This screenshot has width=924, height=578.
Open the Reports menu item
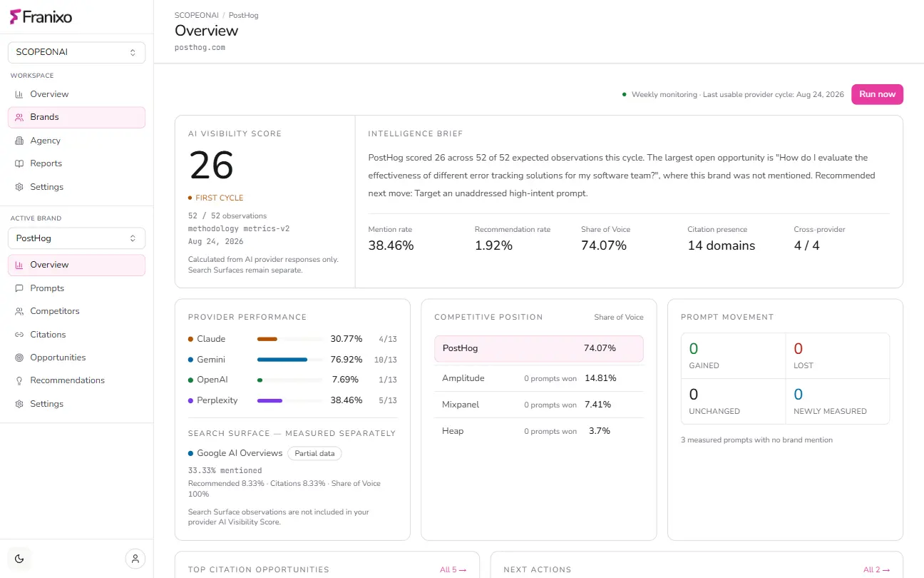76,163
